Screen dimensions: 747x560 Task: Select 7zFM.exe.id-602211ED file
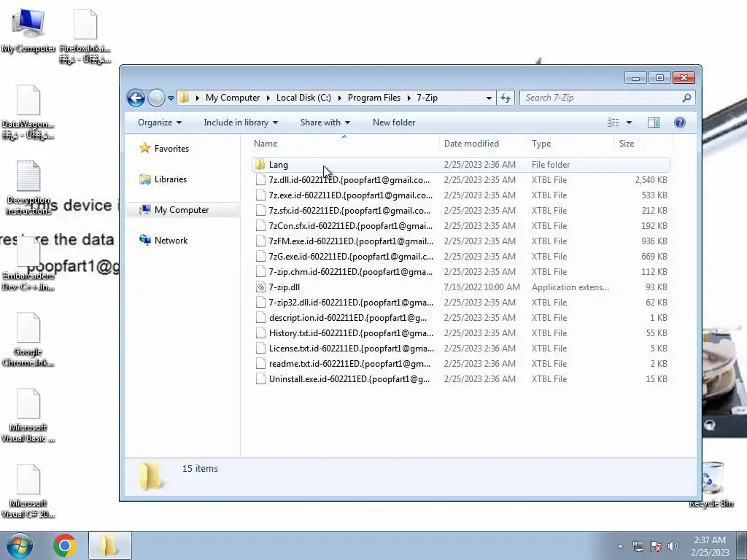click(x=460, y=241)
